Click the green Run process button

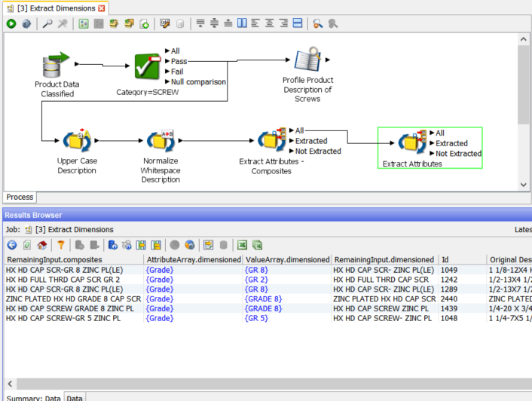[x=11, y=24]
